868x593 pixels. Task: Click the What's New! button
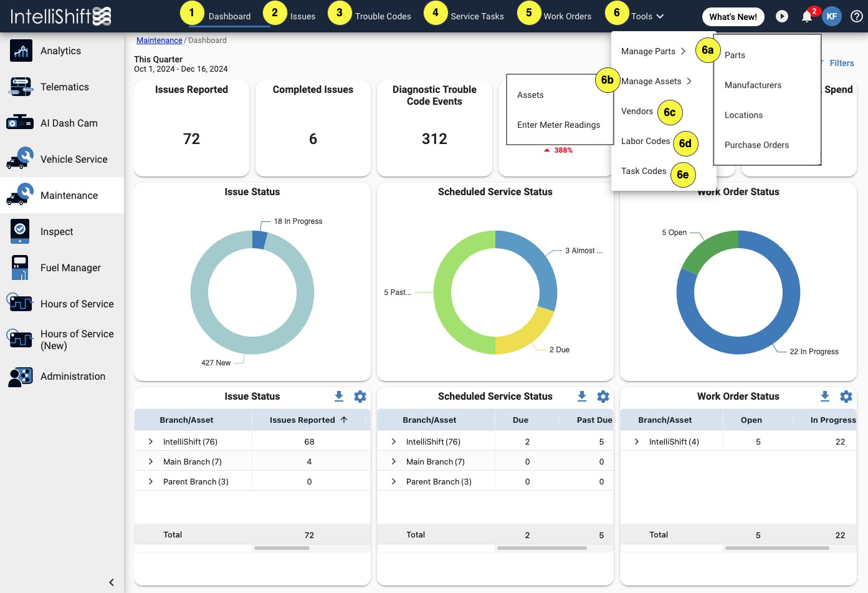pyautogui.click(x=733, y=17)
